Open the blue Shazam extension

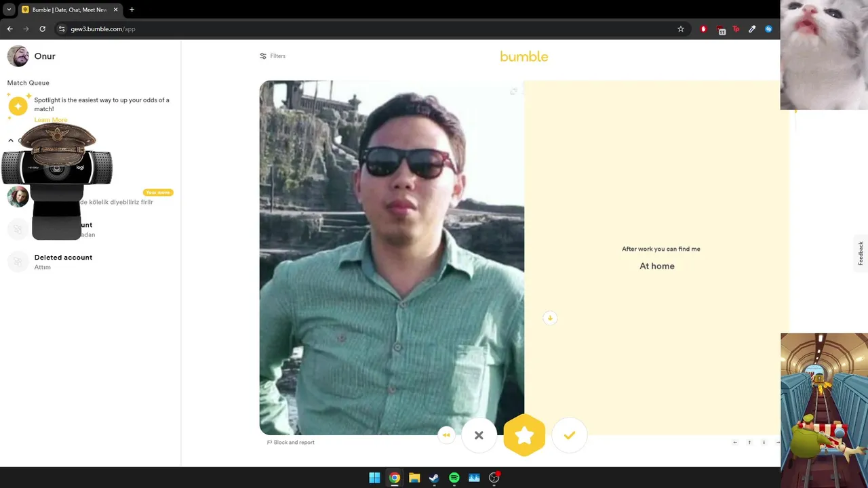[768, 29]
